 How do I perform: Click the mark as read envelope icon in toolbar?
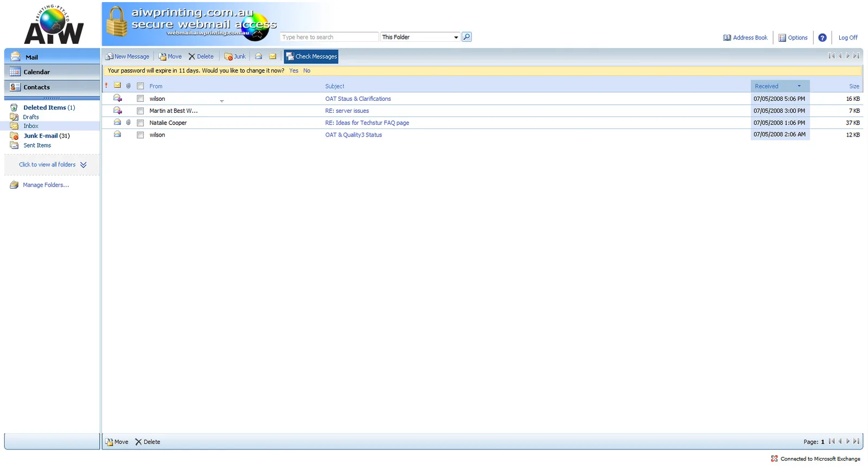click(259, 56)
